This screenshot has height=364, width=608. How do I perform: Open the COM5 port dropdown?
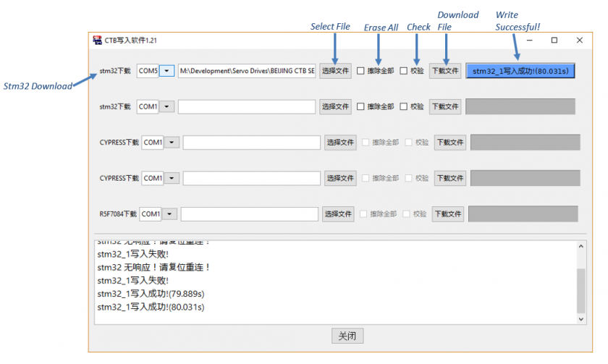(x=167, y=71)
